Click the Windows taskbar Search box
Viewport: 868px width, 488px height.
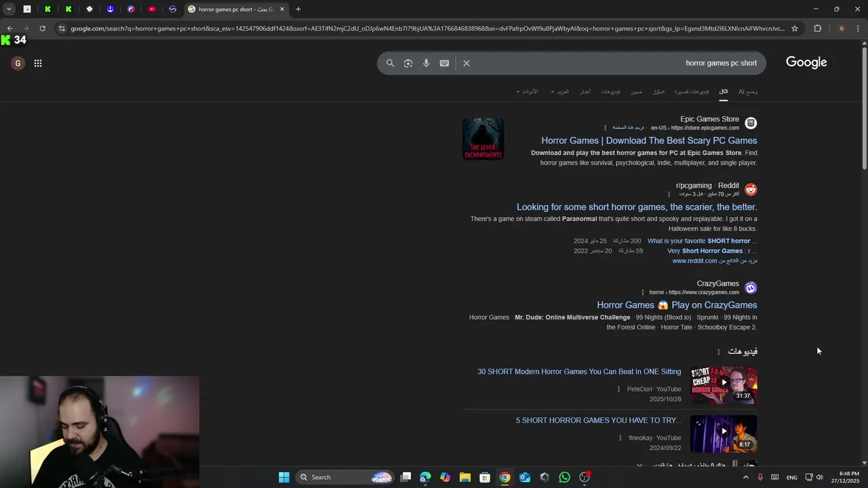pos(345,477)
